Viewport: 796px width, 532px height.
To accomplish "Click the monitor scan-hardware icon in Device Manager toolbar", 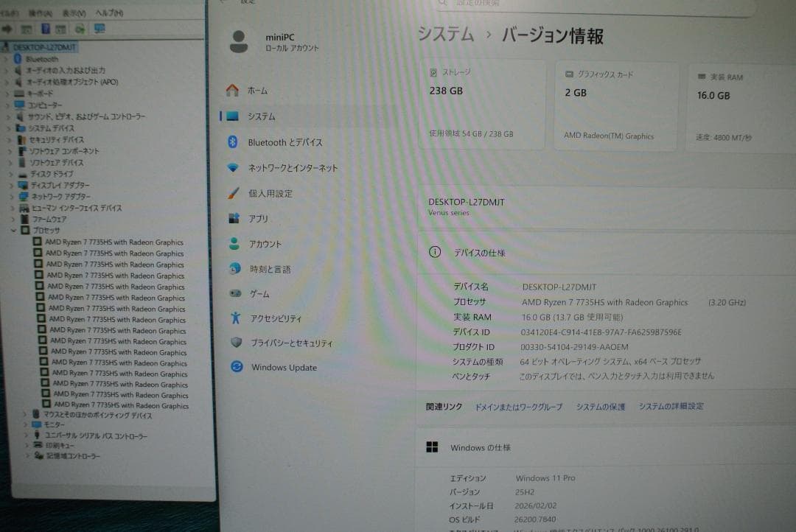I will click(99, 29).
